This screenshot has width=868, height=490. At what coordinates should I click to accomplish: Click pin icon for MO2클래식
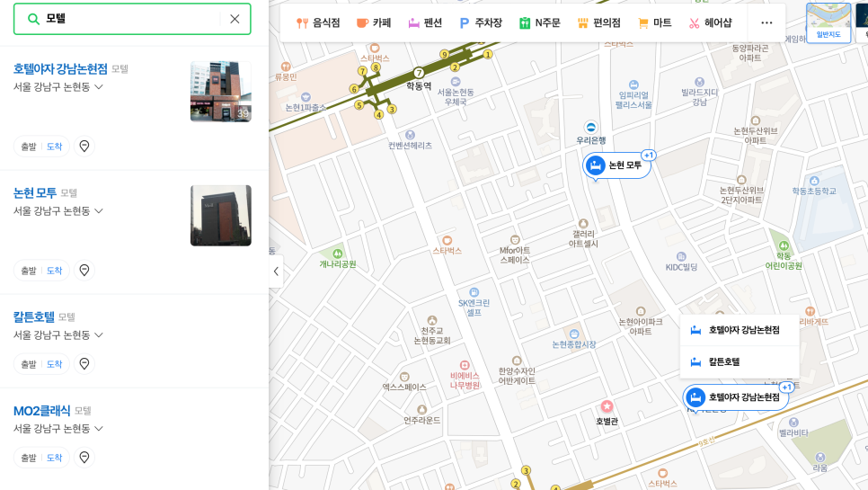coord(84,458)
